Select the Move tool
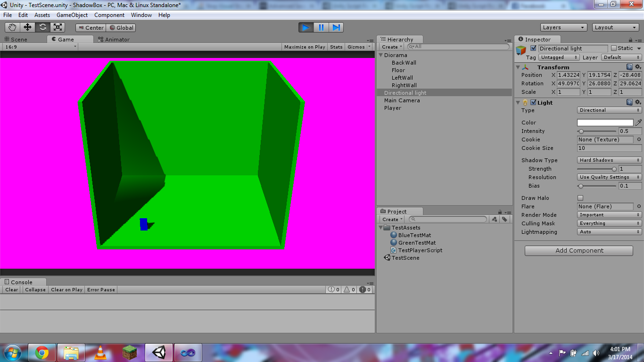Screen dimensions: 644x362 pyautogui.click(x=27, y=27)
